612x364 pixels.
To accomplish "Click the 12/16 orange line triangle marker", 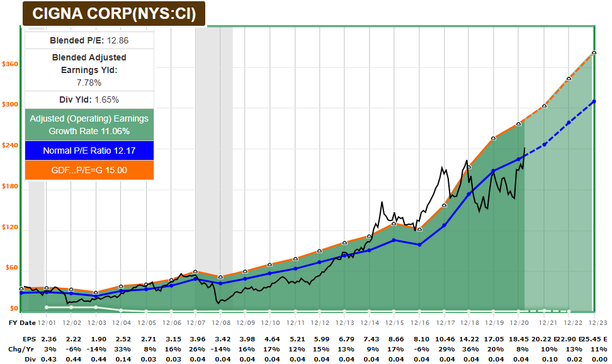I will (x=419, y=229).
